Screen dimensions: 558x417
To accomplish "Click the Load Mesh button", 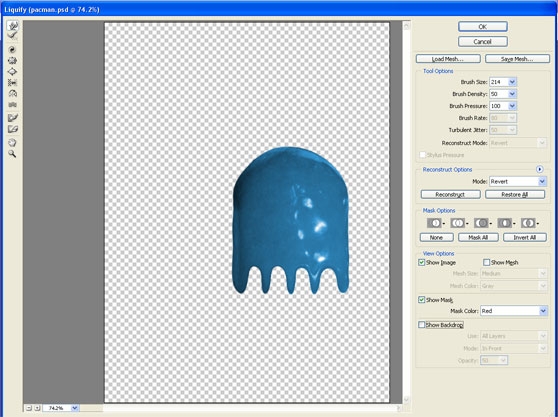I will 448,59.
